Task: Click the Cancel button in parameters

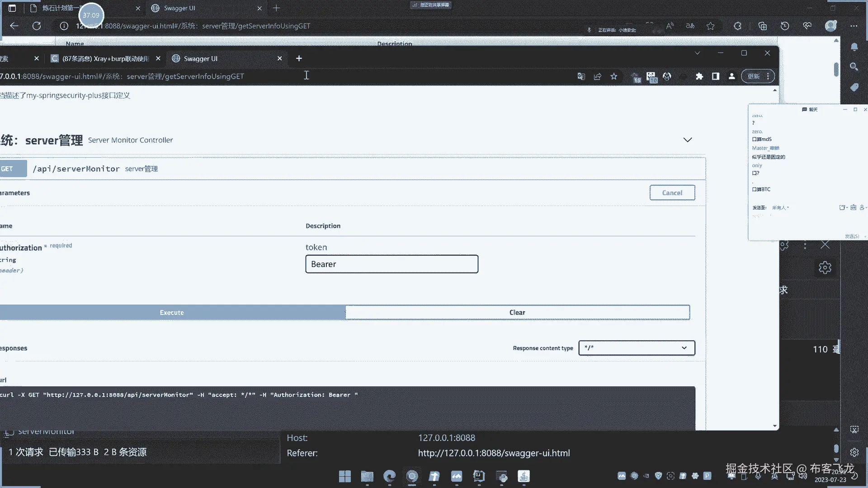Action: point(672,193)
